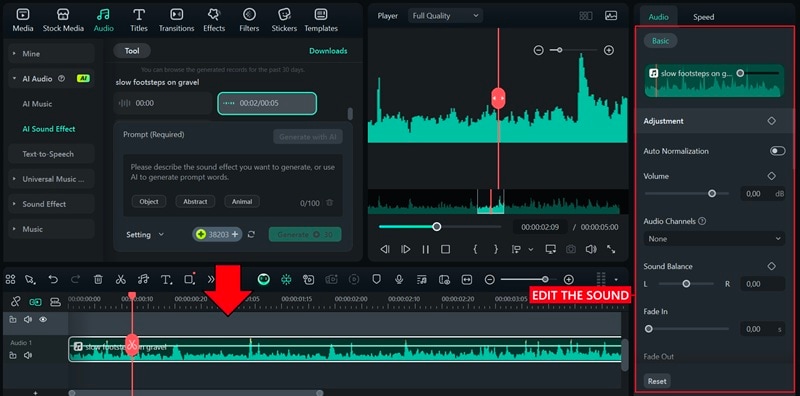
Task: Clear prompt with the trash icon
Action: coord(330,203)
